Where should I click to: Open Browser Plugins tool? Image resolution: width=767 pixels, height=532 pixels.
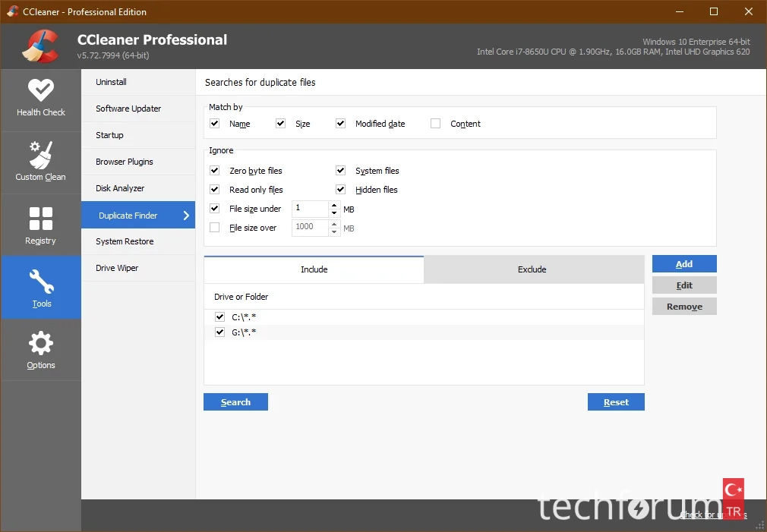point(138,162)
